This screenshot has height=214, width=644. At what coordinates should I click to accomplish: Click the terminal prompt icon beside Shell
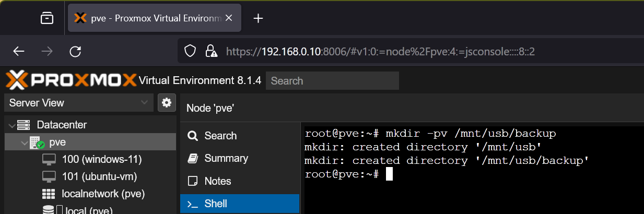pyautogui.click(x=193, y=204)
